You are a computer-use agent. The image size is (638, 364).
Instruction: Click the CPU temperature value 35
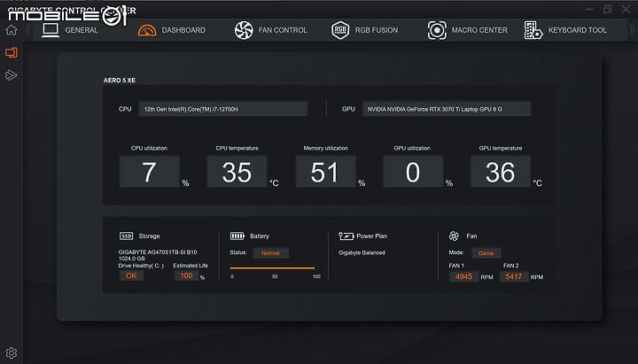[x=237, y=172]
